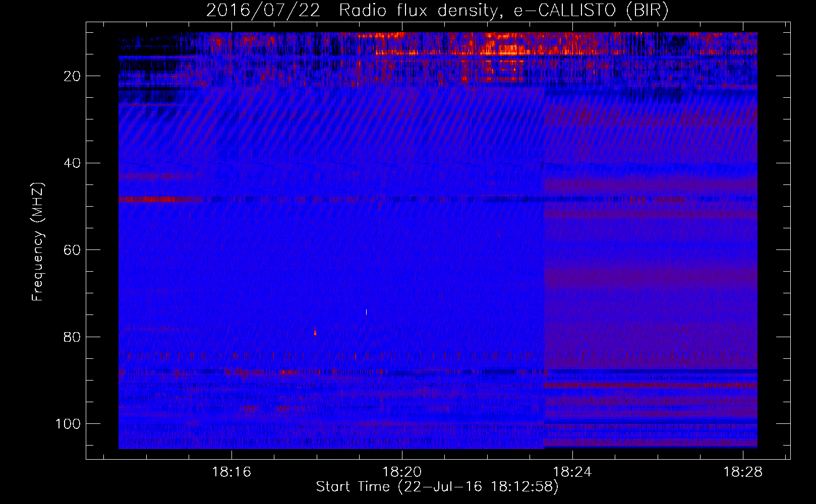816x504 pixels.
Task: Click the '80' frequency tick label
Action: (72, 337)
